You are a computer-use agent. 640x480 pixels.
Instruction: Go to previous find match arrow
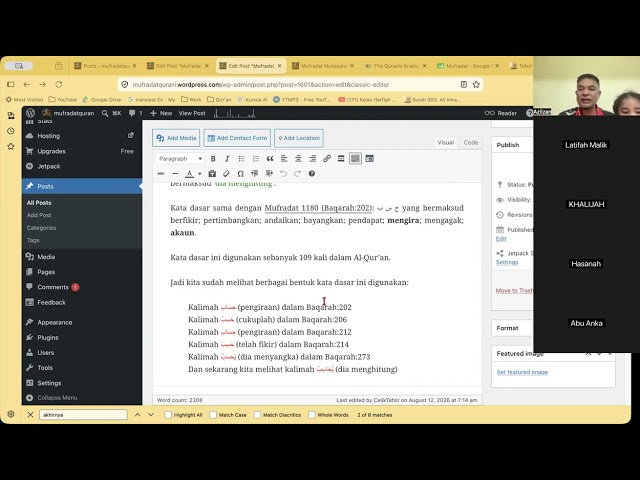138,415
